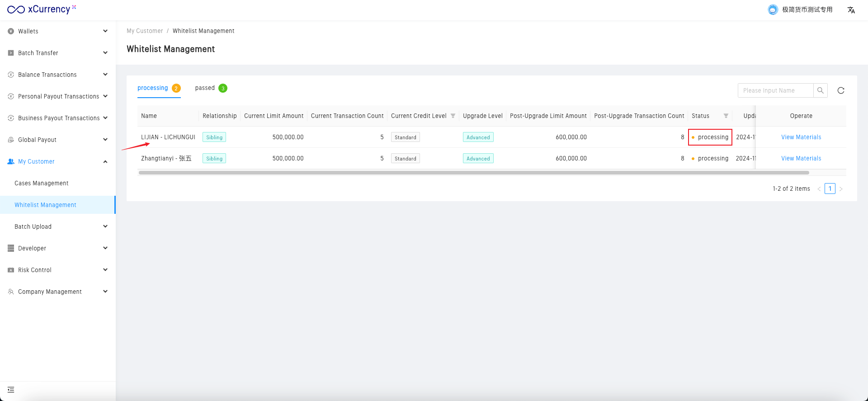Screen dimensions: 868x401
Task: Click the Global Payout sidebar icon
Action: tap(11, 140)
